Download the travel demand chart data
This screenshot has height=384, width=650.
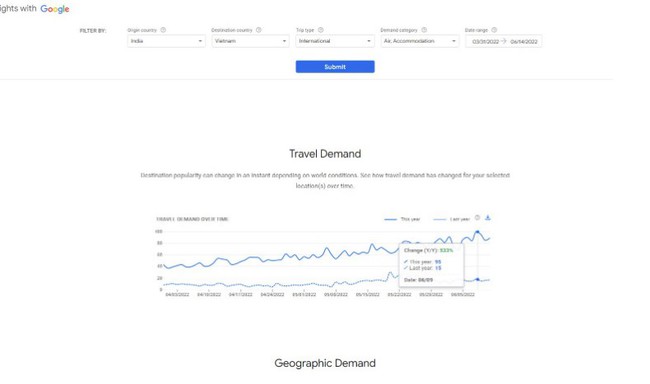488,218
